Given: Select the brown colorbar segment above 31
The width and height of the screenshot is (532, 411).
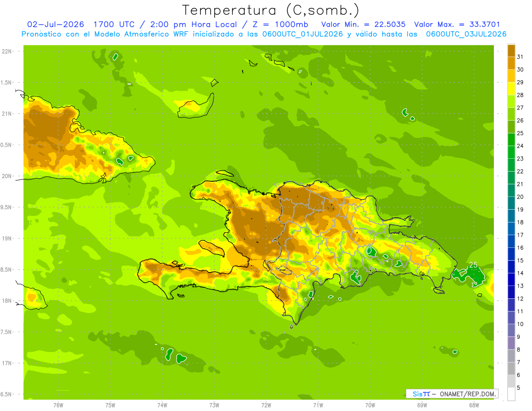Looking at the screenshot, I should (511, 51).
